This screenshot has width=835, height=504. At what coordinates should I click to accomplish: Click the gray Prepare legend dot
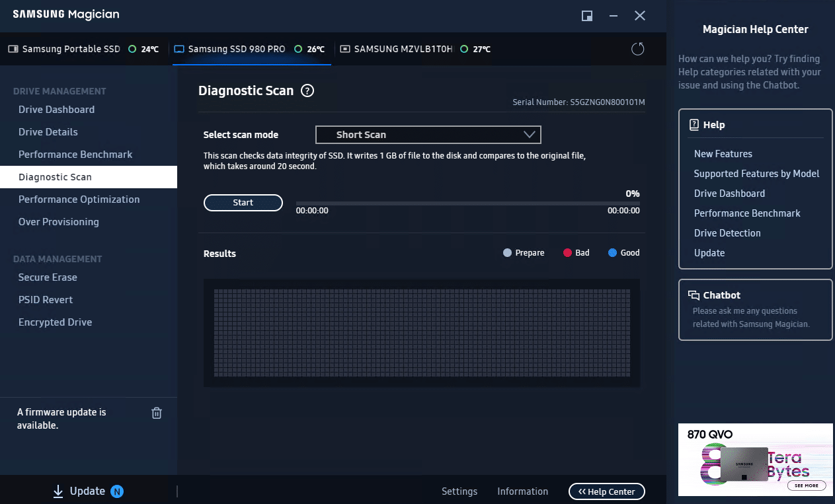507,253
